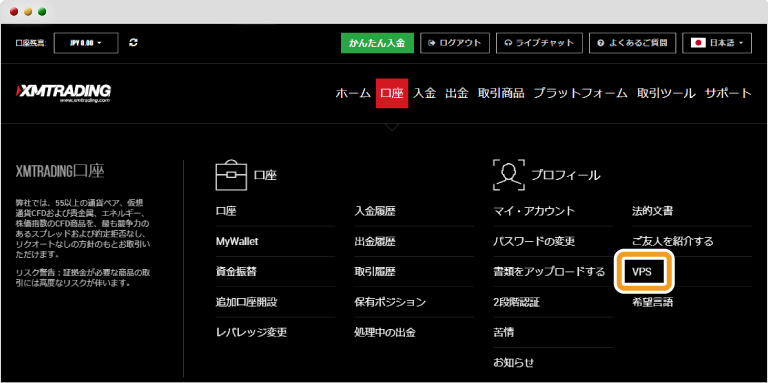The height and width of the screenshot is (383, 768).
Task: Open the 取引商品 navigation menu
Action: pyautogui.click(x=501, y=93)
